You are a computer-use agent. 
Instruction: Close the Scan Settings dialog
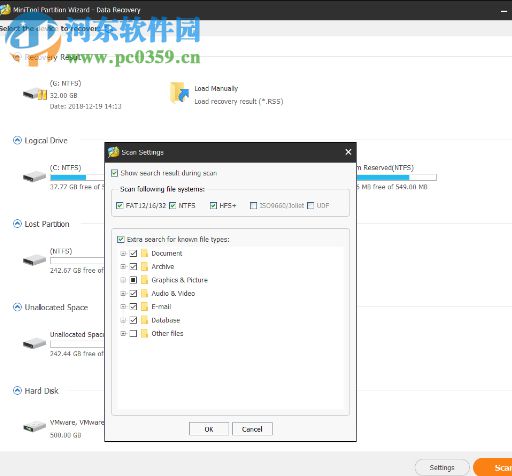(348, 152)
